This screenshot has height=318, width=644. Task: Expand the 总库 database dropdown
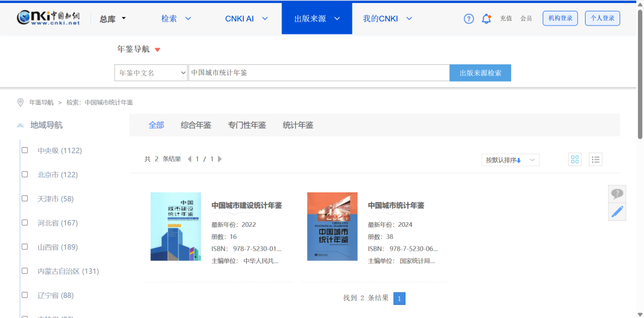pyautogui.click(x=113, y=18)
